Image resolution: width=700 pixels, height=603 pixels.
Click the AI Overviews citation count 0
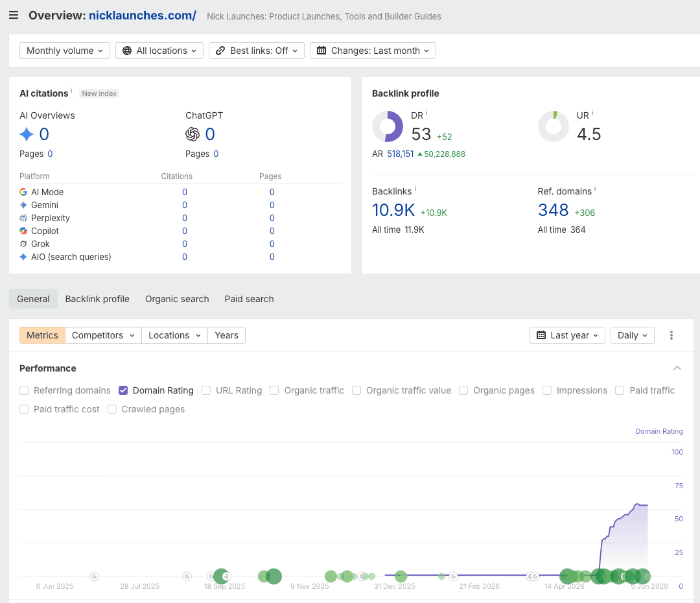(44, 134)
